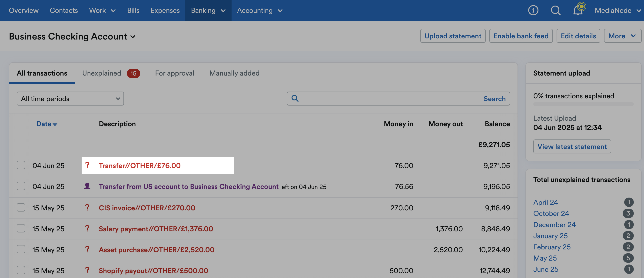Switch to the Manually added tab
Screen dimensions: 644x278
[234, 73]
